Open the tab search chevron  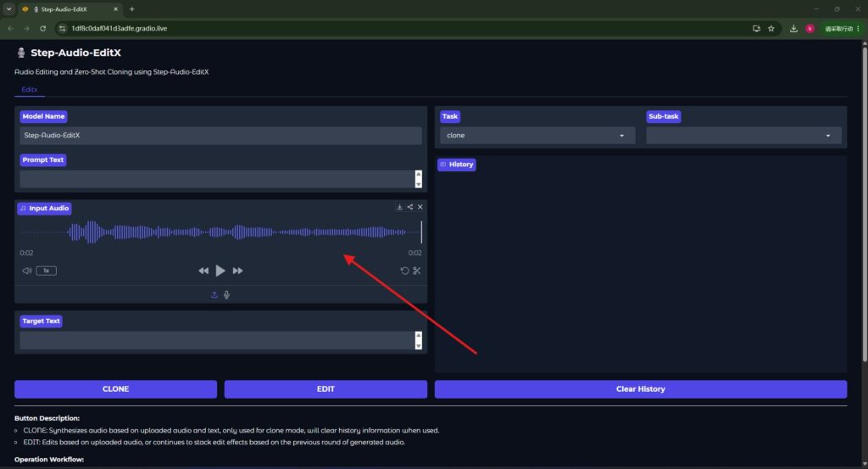tap(8, 8)
